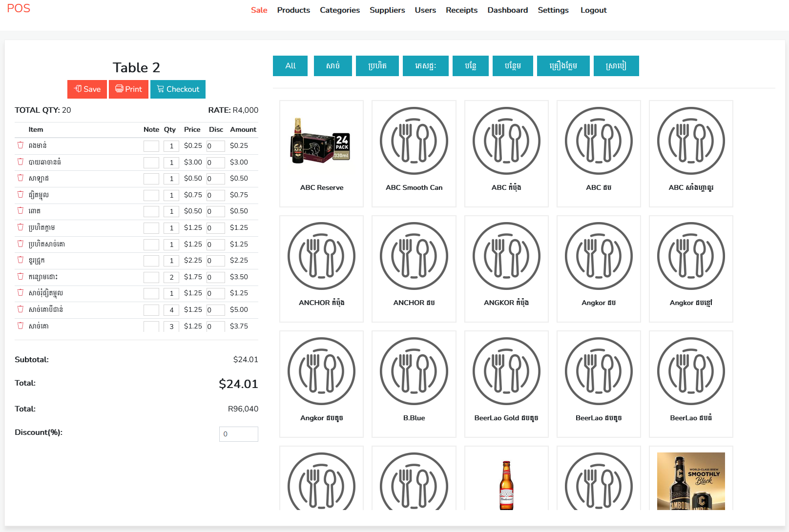Image resolution: width=789 pixels, height=532 pixels.
Task: Remove the row with amount $5.00
Action: click(x=21, y=309)
